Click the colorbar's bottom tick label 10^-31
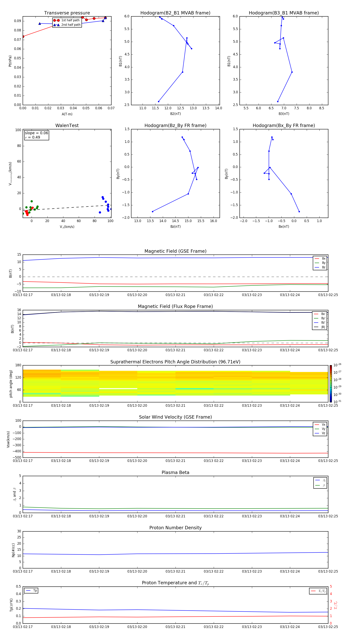The height and width of the screenshot is (644, 351). point(337,402)
